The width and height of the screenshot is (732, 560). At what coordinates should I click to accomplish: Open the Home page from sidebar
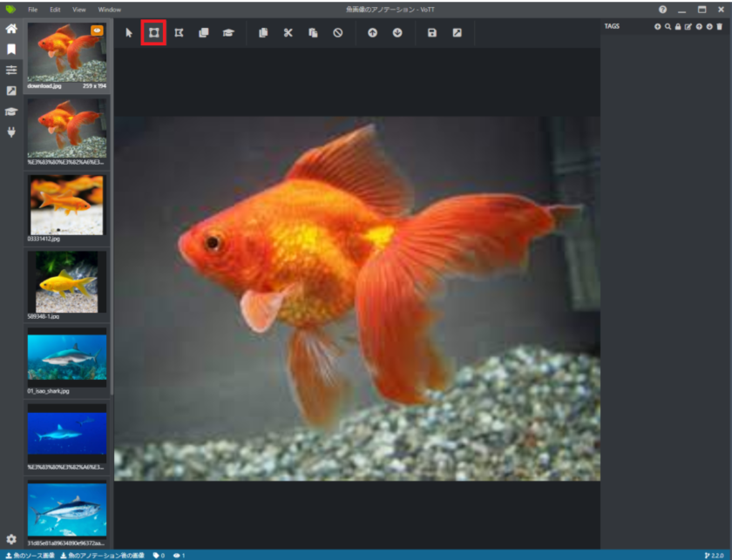point(11,29)
